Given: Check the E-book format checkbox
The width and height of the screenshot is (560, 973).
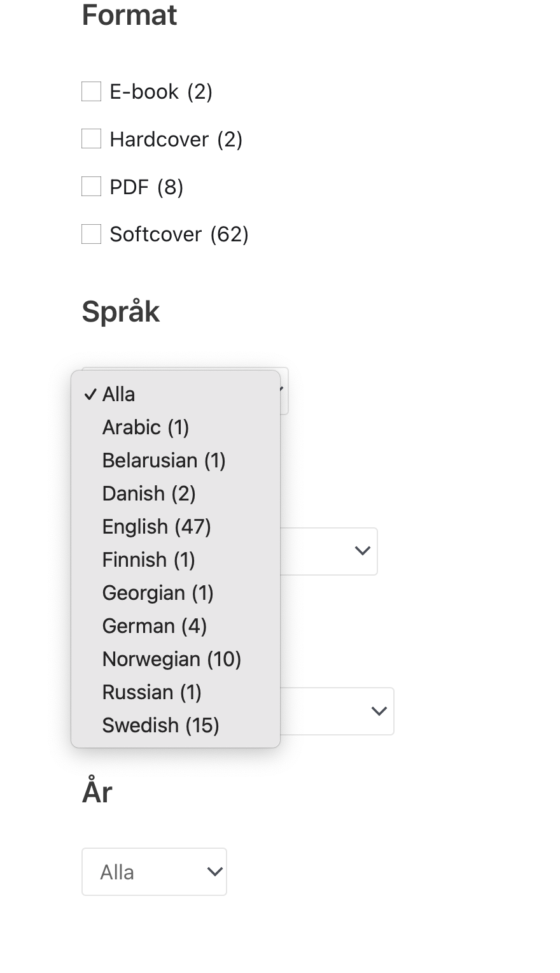Looking at the screenshot, I should [x=92, y=92].
